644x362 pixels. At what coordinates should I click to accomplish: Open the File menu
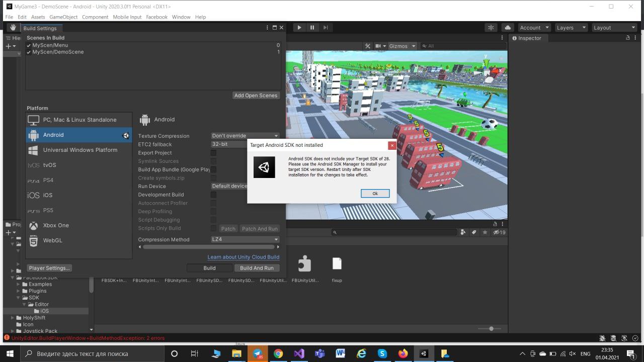pyautogui.click(x=9, y=17)
